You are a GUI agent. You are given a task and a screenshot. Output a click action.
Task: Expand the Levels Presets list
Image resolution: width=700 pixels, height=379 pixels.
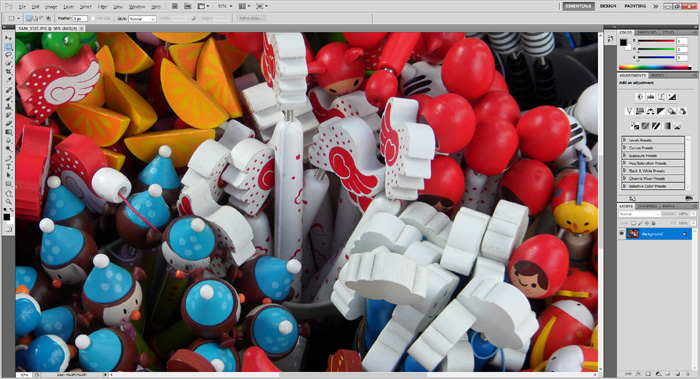point(653,140)
